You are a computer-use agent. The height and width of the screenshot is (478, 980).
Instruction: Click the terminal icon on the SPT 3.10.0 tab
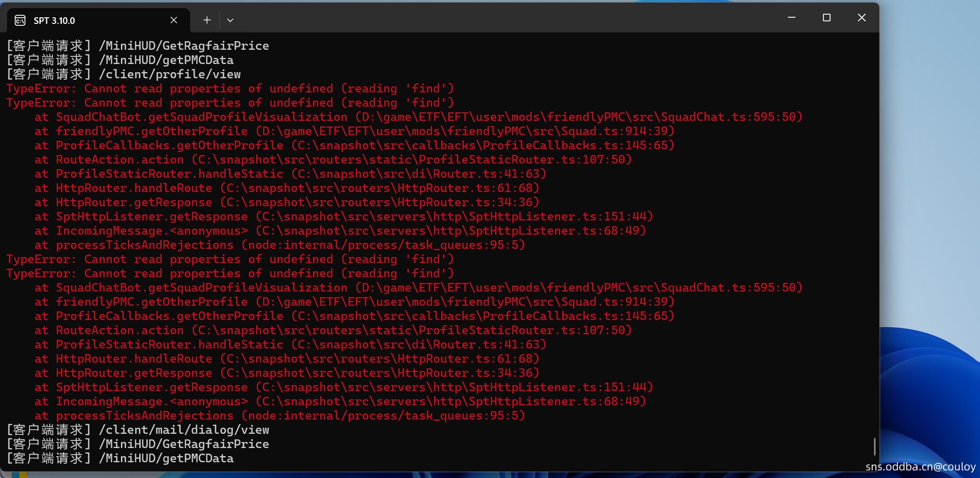(20, 20)
